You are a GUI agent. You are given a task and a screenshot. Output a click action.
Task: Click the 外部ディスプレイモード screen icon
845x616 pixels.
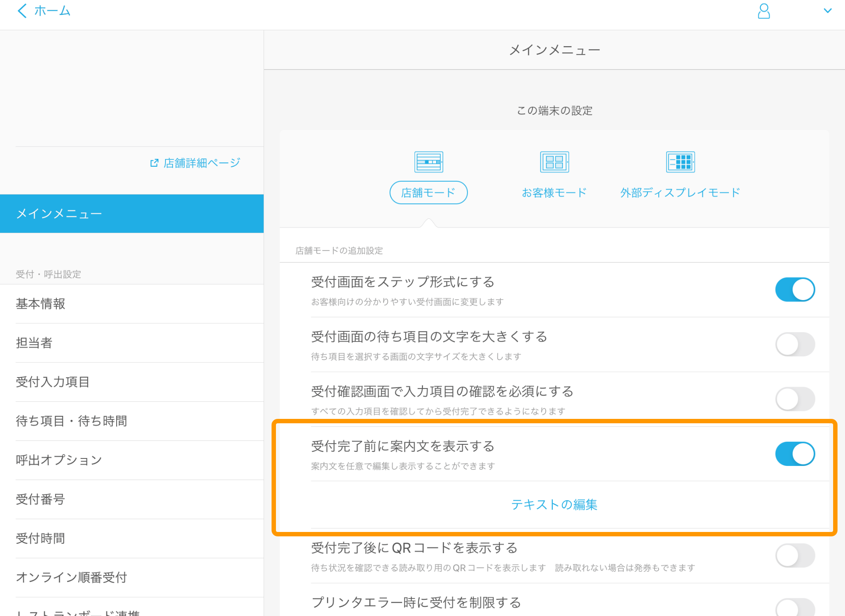tap(680, 162)
